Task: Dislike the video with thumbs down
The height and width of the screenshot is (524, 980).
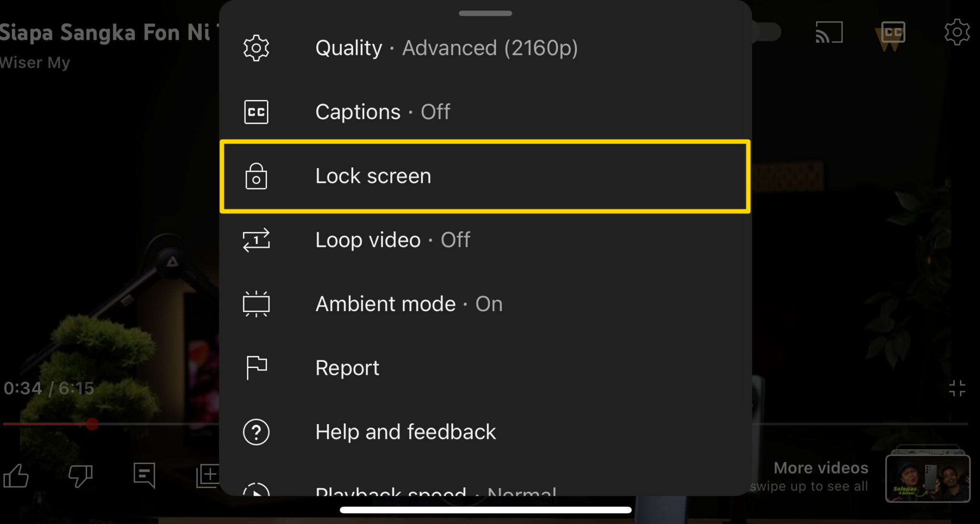Action: 80,476
